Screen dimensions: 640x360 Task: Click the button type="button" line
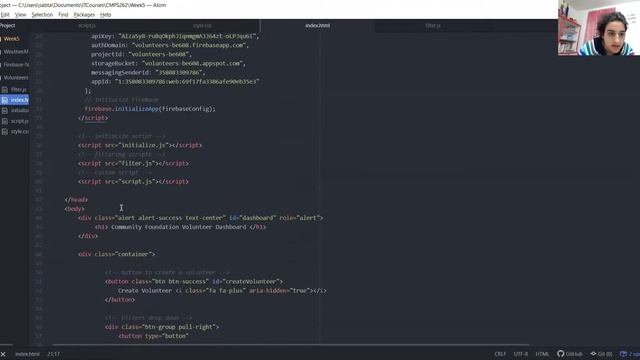click(153, 336)
